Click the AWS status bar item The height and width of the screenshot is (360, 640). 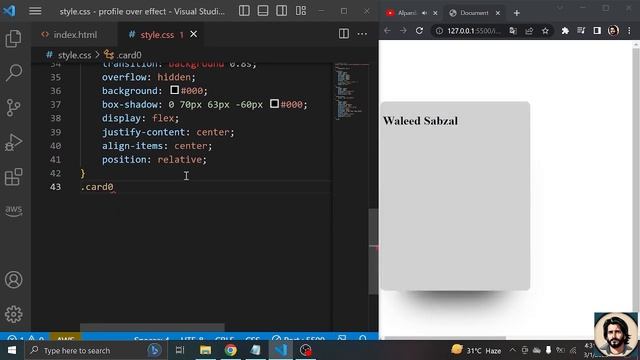(x=65, y=338)
